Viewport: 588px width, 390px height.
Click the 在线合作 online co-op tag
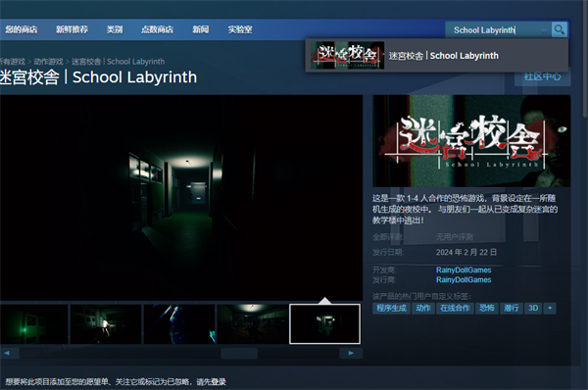click(455, 309)
